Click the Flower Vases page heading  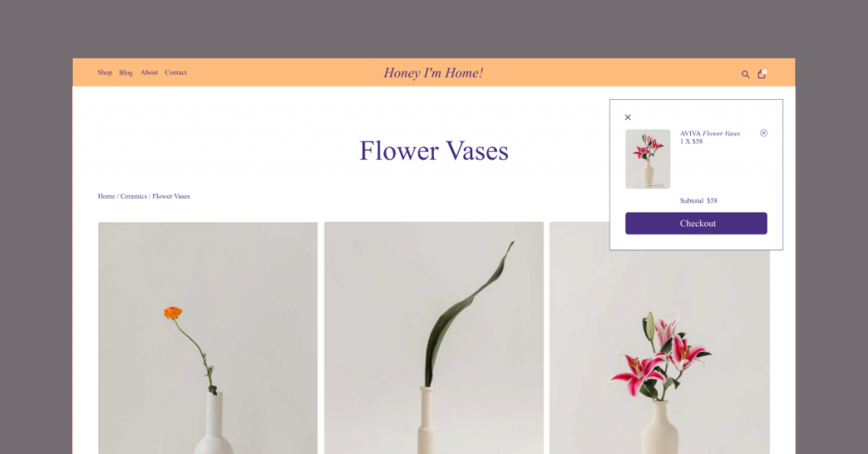click(433, 151)
